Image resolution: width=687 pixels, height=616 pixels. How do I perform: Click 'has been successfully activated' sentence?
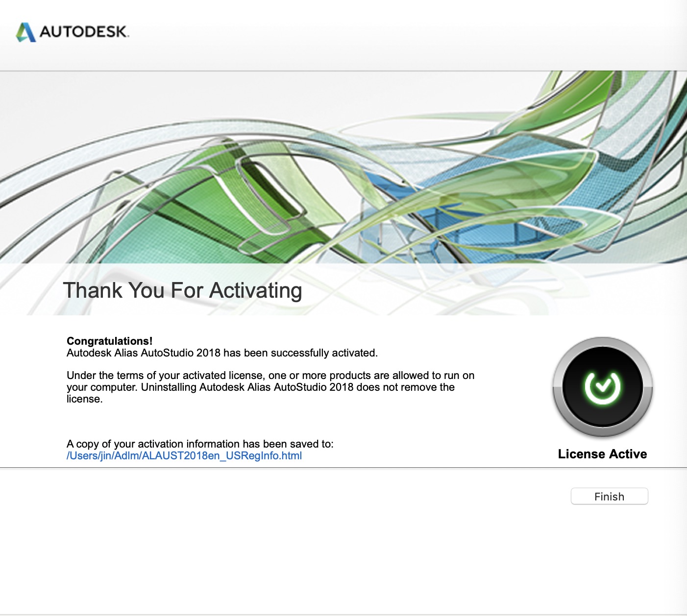[x=222, y=353]
